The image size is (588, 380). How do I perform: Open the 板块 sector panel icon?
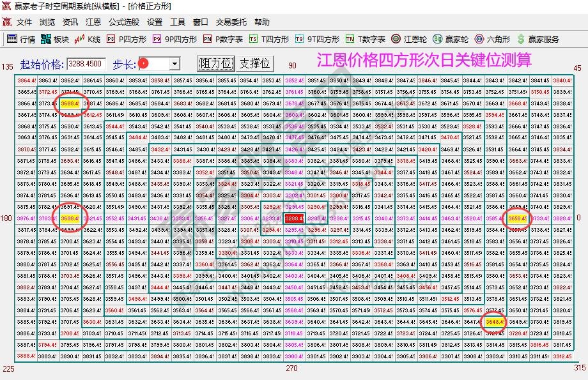[x=52, y=38]
